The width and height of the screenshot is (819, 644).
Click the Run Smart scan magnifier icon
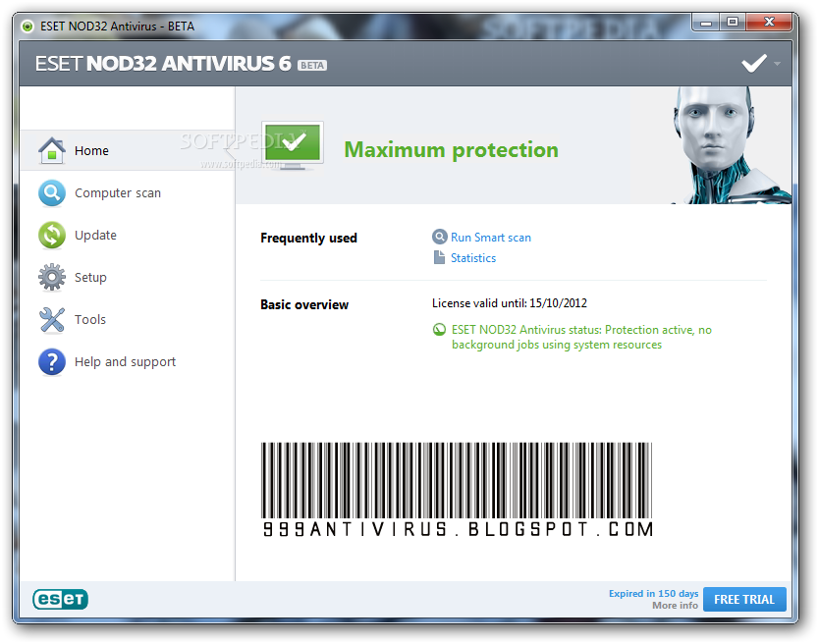[x=440, y=238]
